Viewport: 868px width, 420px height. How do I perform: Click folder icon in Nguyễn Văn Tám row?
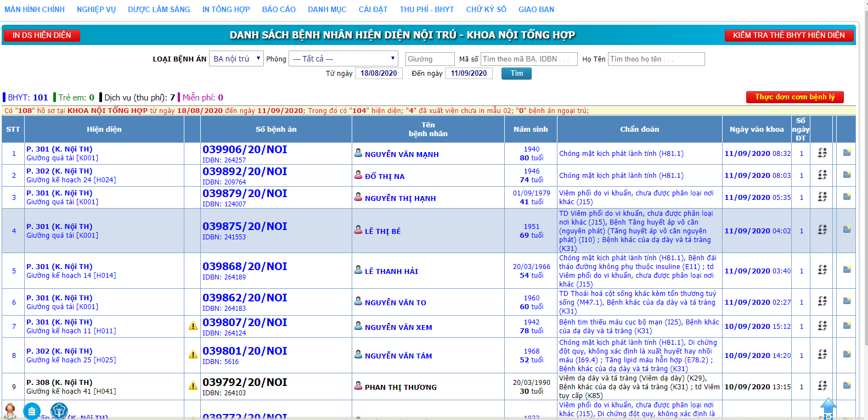pos(847,355)
